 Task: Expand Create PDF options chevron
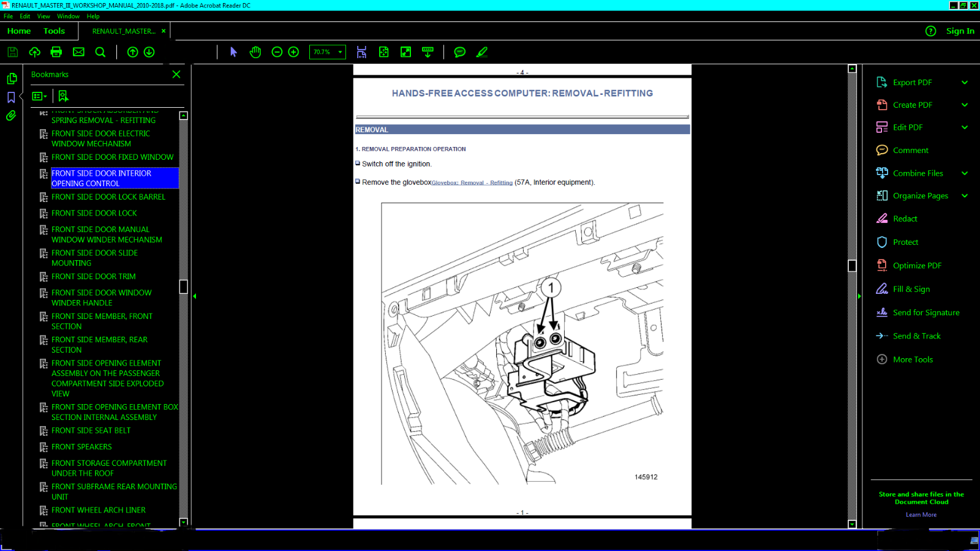965,105
